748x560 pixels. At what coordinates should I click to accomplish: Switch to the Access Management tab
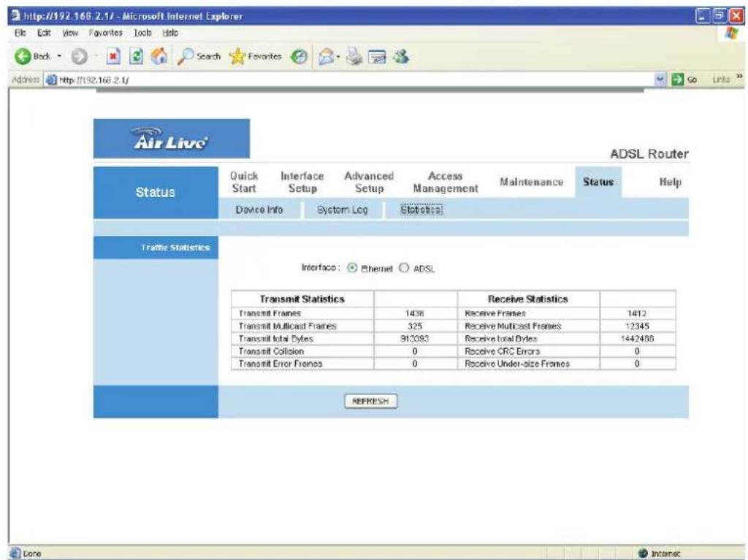click(446, 183)
